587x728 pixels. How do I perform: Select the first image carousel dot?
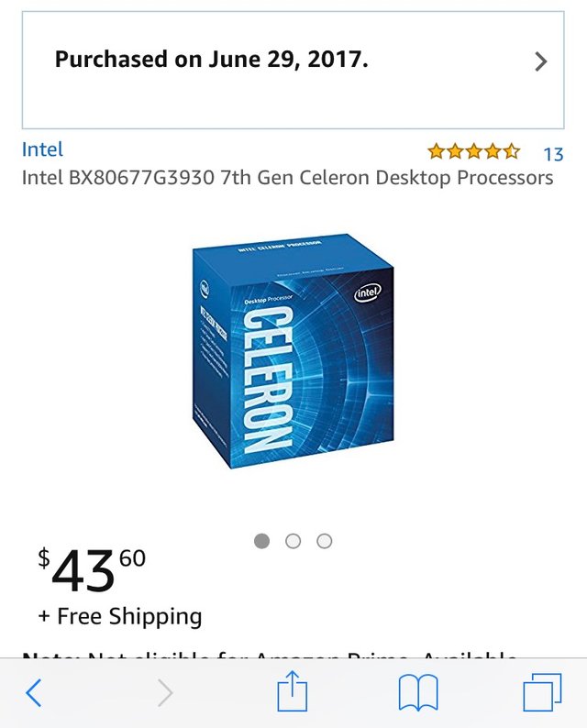262,541
